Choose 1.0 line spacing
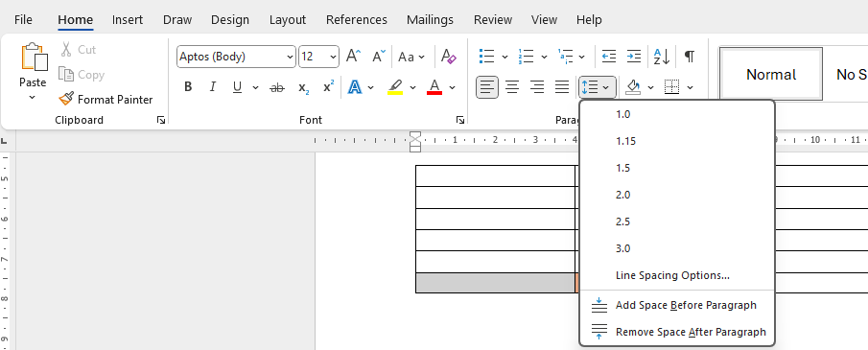Screen dimensions: 868x350 point(676,114)
